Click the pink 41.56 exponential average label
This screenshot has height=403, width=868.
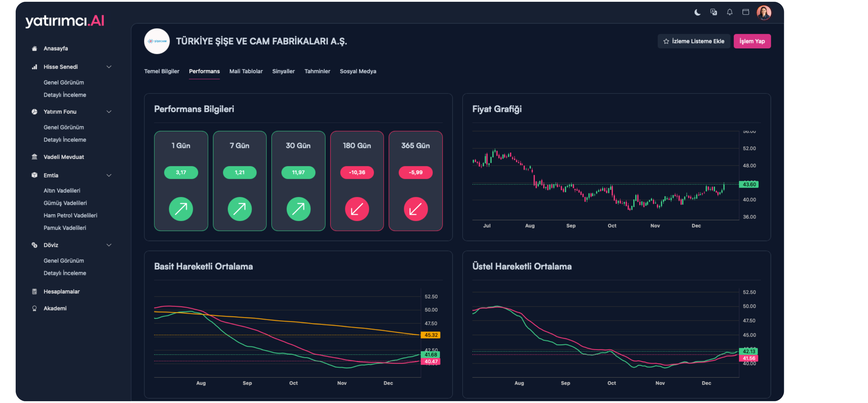(x=749, y=358)
